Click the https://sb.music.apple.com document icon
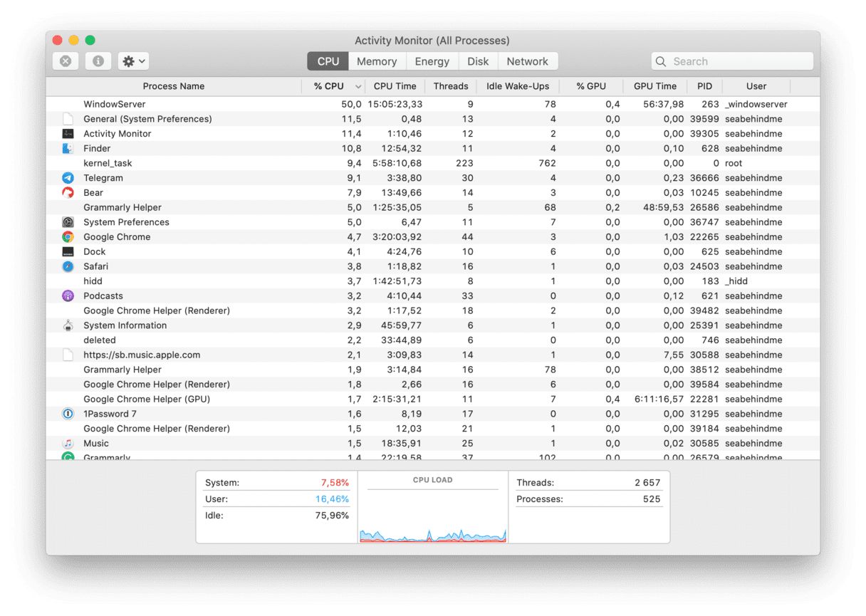Screen dimensions: 866x616 point(68,355)
